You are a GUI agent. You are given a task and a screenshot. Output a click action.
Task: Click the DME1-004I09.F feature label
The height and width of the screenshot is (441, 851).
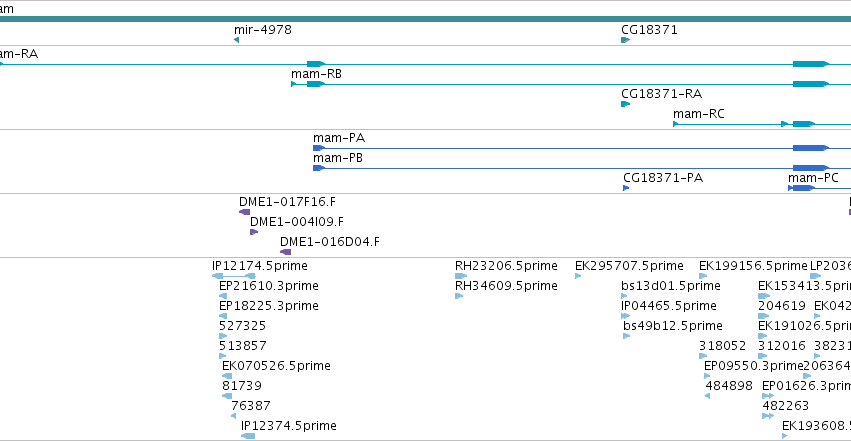297,222
